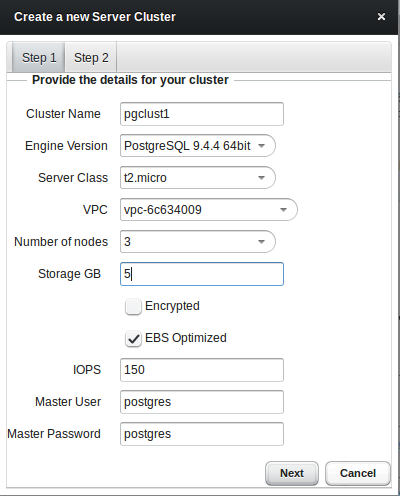This screenshot has width=400, height=496.
Task: Expand the Number of nodes dropdown
Action: (262, 242)
